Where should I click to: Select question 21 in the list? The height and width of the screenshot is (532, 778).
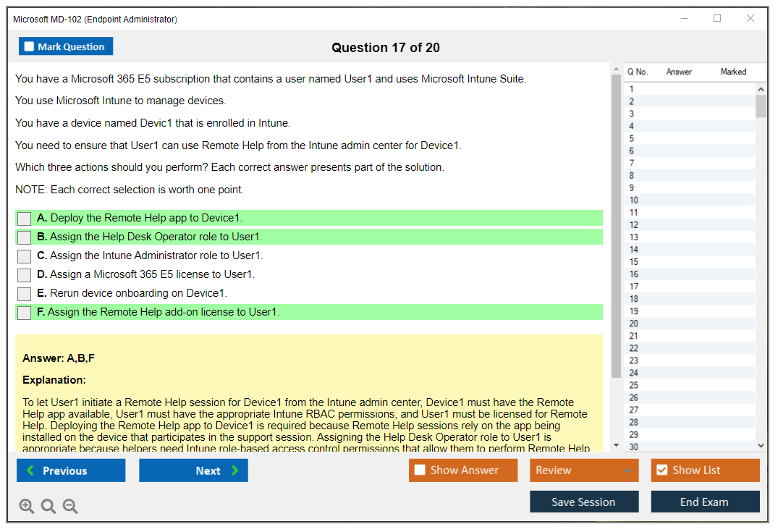click(x=690, y=336)
